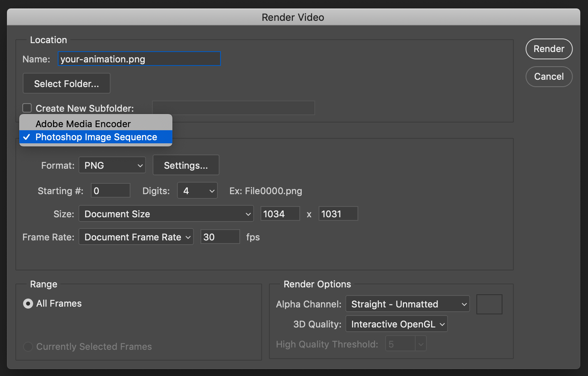The image size is (588, 376).
Task: Click the Name text field
Action: (139, 59)
